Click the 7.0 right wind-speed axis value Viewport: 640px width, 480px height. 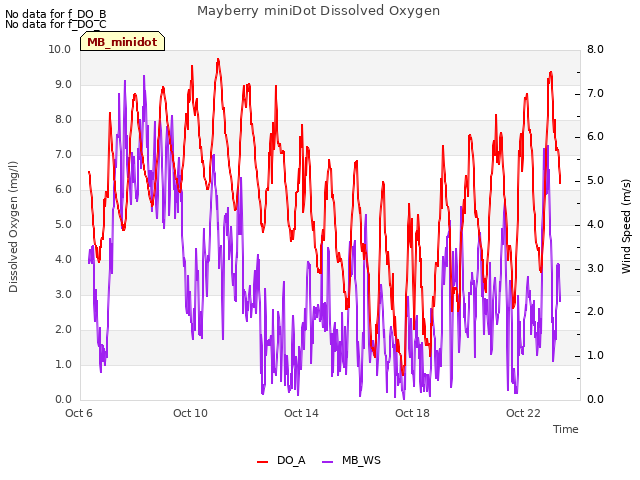595,93
